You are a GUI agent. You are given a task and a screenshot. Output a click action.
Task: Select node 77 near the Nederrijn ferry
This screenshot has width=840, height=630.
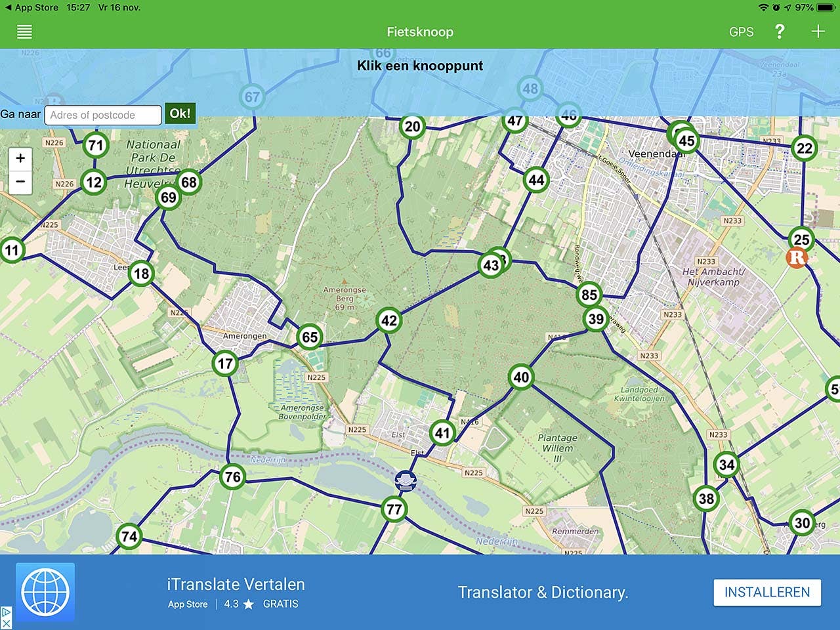[x=394, y=508]
